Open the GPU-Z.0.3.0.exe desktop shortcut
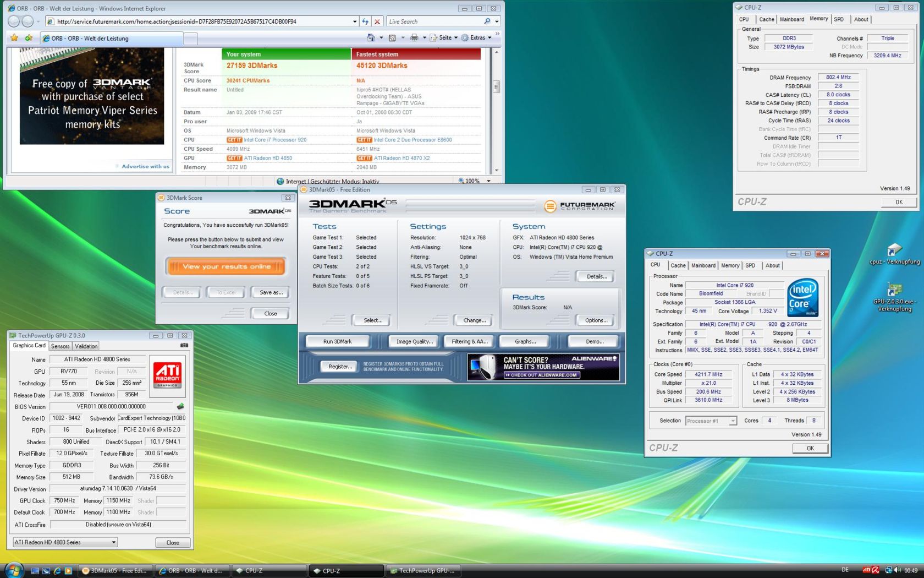 tap(894, 297)
